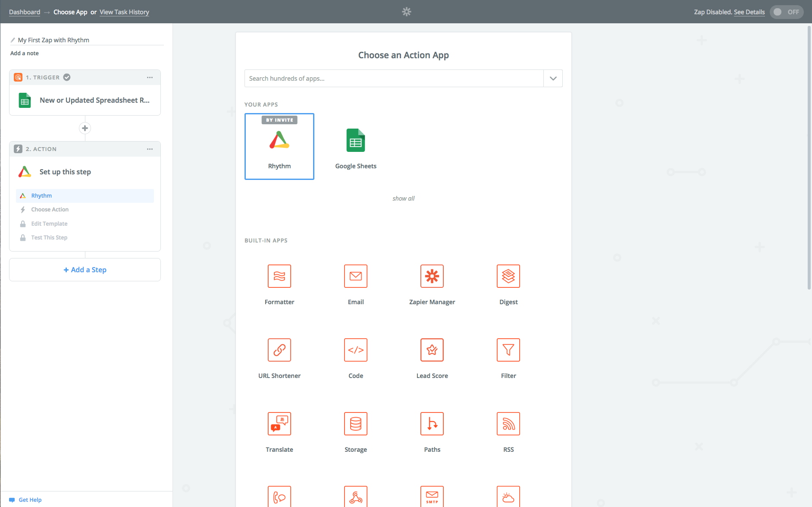Viewport: 812px width, 507px height.
Task: Open the app search dropdown arrow
Action: click(553, 79)
